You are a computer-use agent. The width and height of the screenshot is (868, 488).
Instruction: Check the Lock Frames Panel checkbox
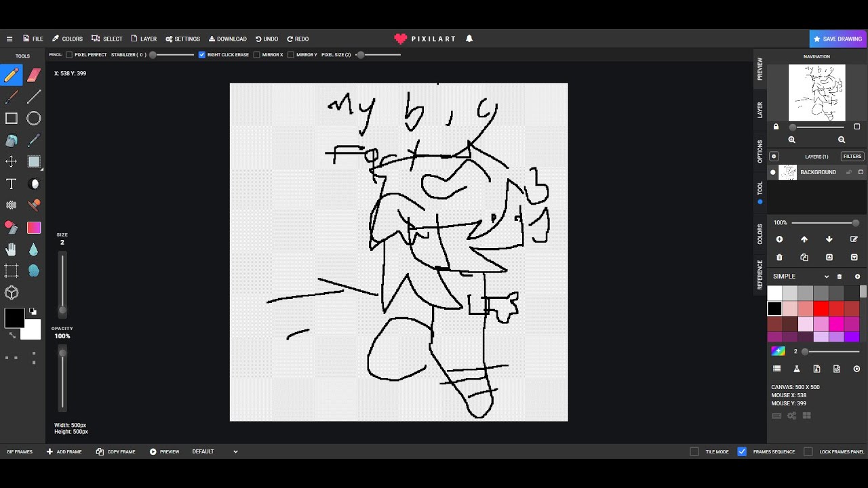(x=808, y=451)
